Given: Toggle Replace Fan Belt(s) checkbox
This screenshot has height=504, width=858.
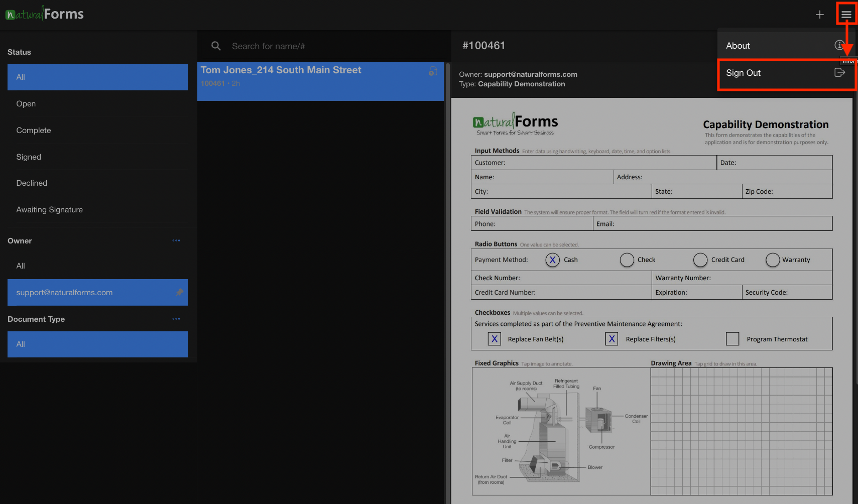Looking at the screenshot, I should 495,339.
